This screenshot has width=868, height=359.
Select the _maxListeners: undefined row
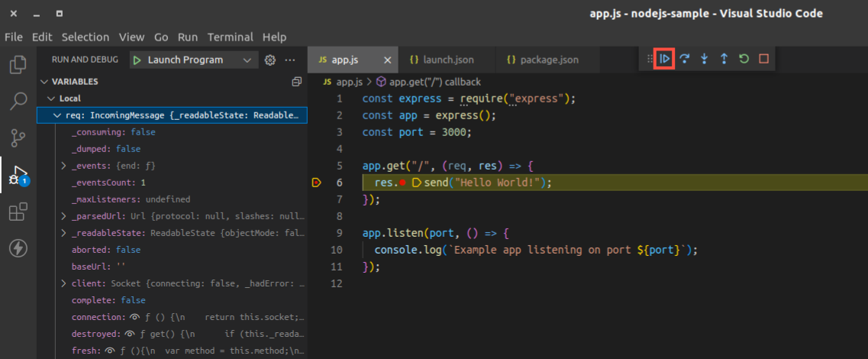(172, 199)
